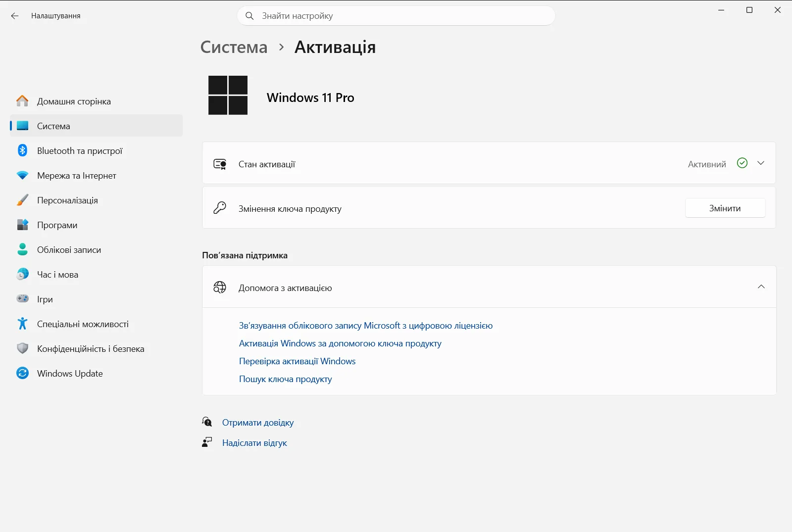
Task: Open Зв'язування облікового запису Microsoft link
Action: [x=366, y=326]
